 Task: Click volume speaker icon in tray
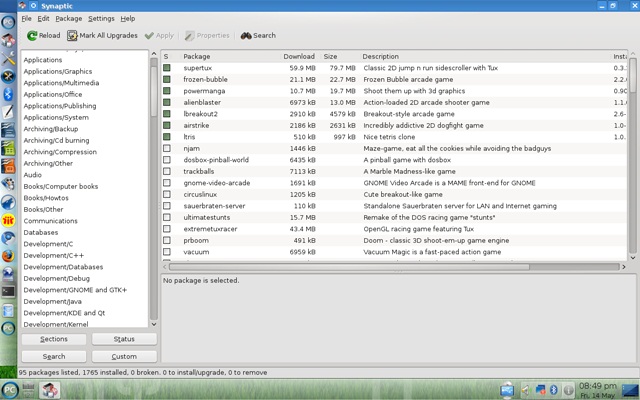(x=525, y=391)
